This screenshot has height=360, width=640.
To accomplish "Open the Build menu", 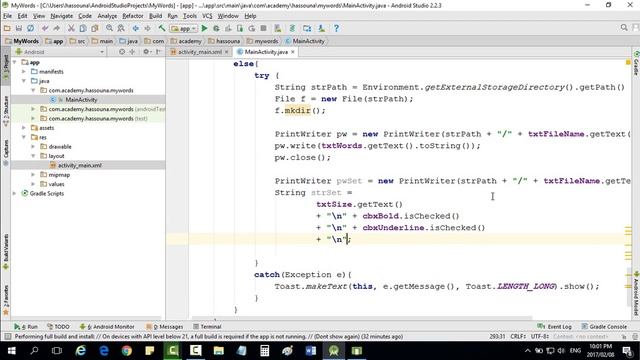I will 155,16.
